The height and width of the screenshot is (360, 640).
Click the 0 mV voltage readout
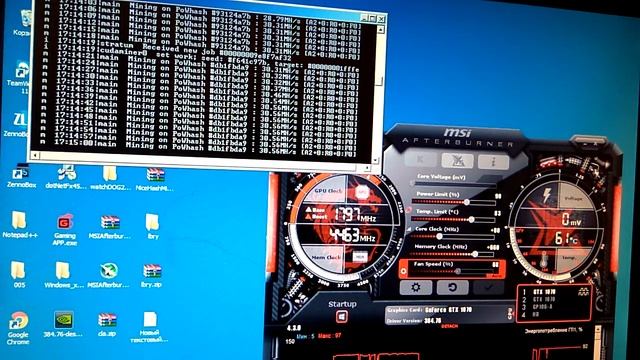click(571, 219)
